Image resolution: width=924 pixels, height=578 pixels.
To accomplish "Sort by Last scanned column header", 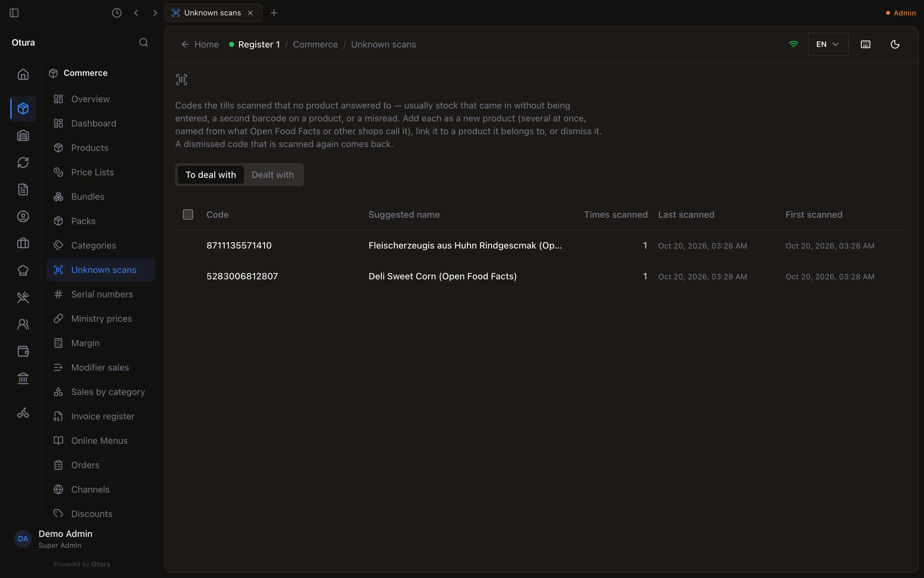I will (686, 215).
